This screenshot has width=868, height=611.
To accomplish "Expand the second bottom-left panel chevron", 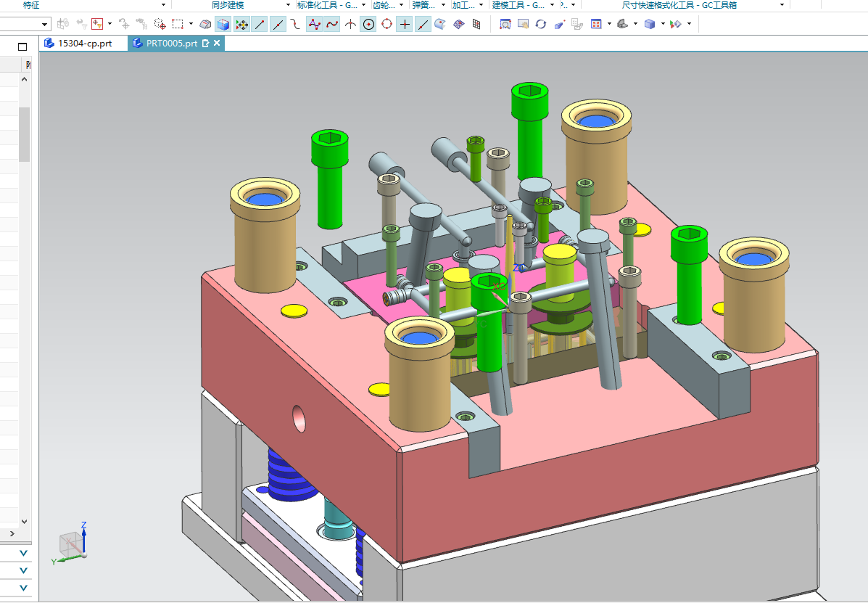I will pos(23,570).
